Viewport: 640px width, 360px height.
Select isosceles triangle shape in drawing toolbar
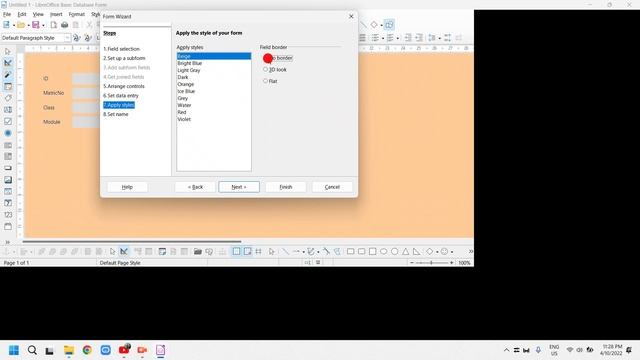tap(405, 251)
